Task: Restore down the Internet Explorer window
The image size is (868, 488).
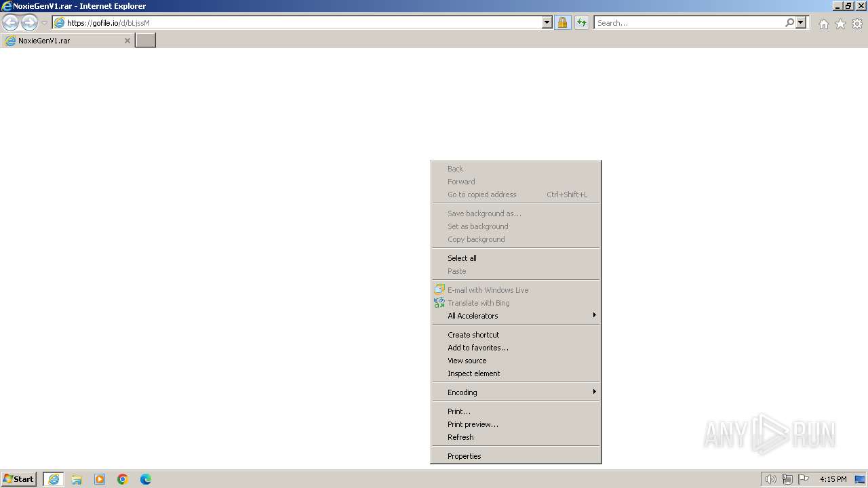Action: click(x=848, y=5)
